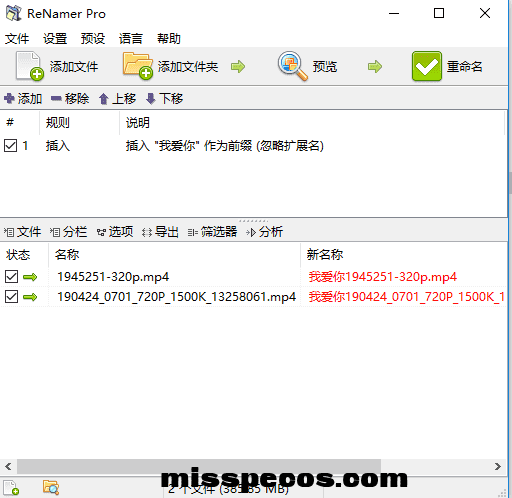Uncheck the 190424_0701_720P file checkbox
This screenshot has width=512, height=498.
tap(11, 296)
